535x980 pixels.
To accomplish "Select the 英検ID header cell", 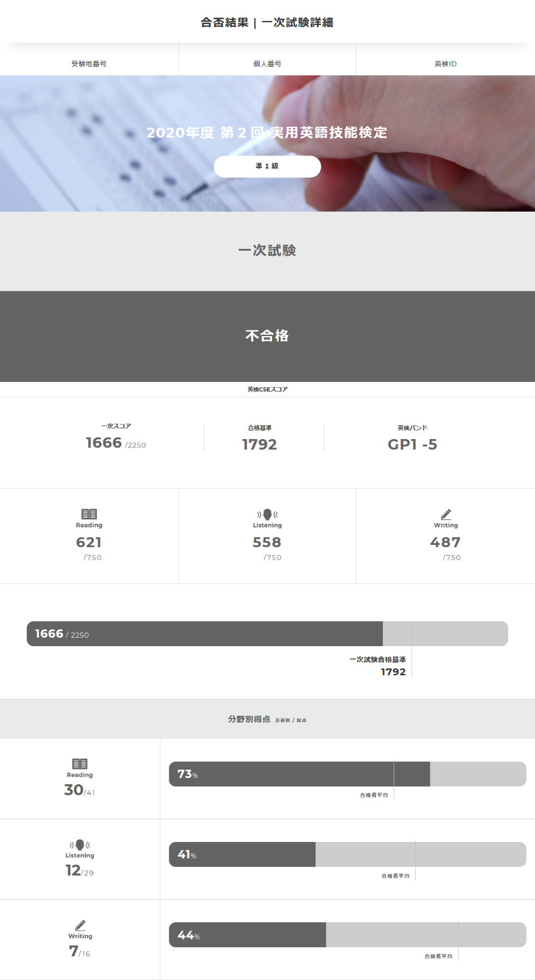I will 446,64.
